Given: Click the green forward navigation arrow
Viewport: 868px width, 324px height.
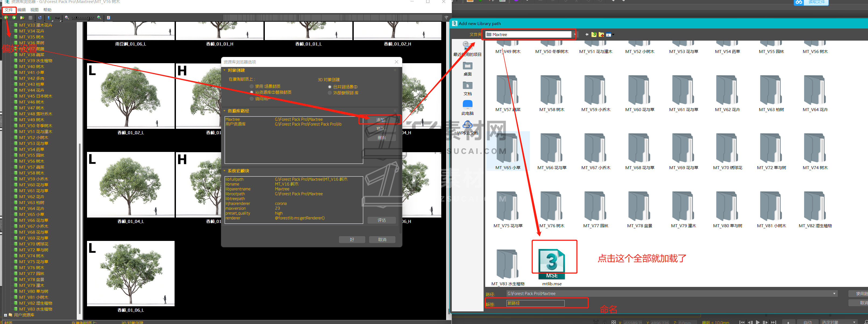Looking at the screenshot, I should click(14, 17).
